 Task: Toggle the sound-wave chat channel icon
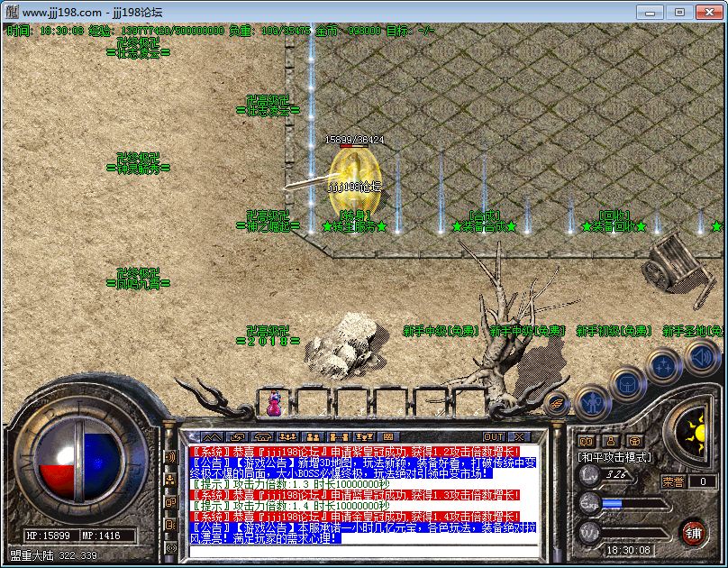coord(170,457)
